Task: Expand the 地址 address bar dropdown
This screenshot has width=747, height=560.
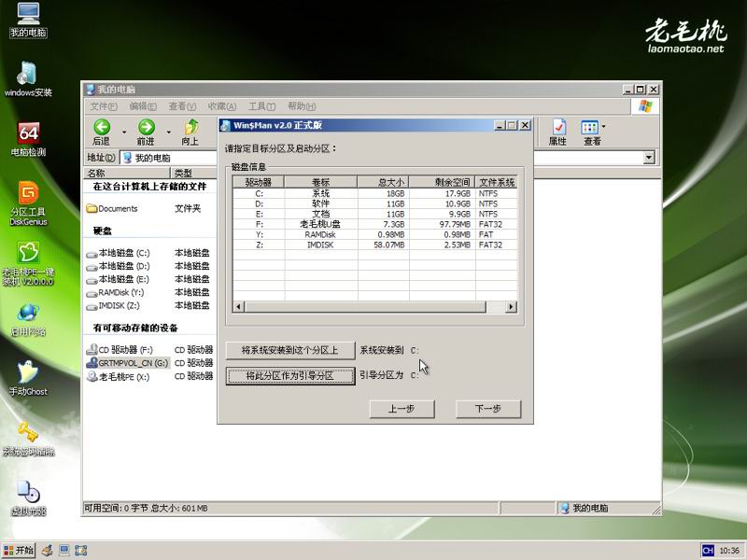Action: pyautogui.click(x=649, y=158)
